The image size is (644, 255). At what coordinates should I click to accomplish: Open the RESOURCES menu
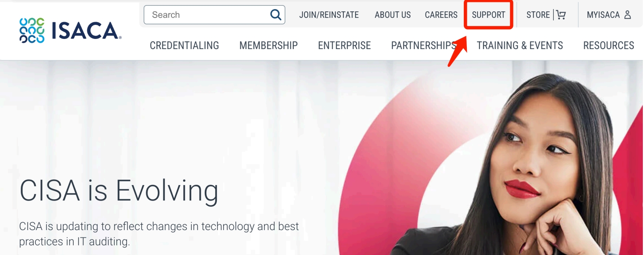[x=608, y=45]
